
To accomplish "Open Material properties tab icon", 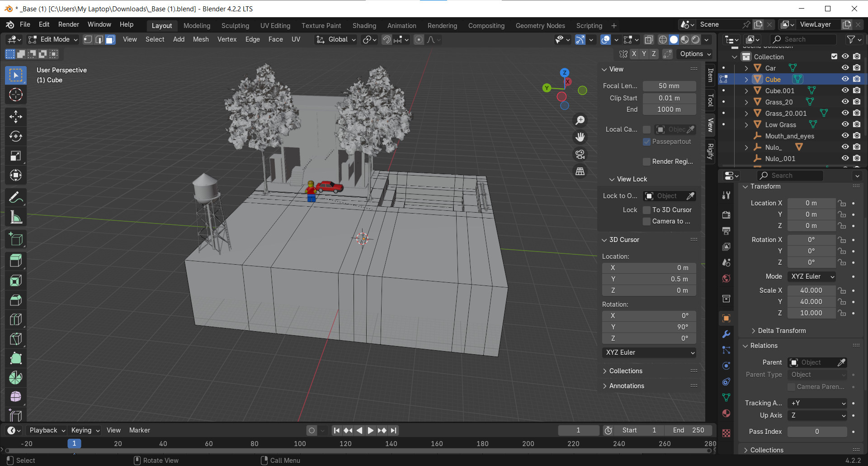I will (726, 414).
